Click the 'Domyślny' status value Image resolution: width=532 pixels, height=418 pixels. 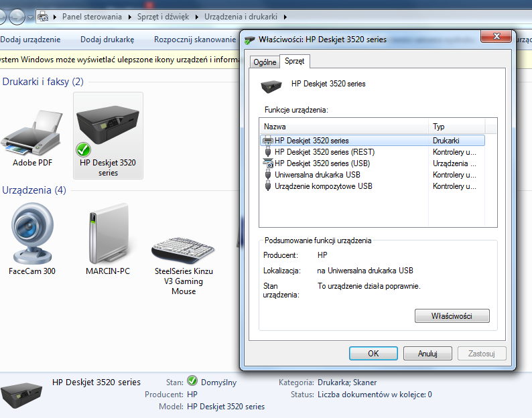[x=218, y=382]
